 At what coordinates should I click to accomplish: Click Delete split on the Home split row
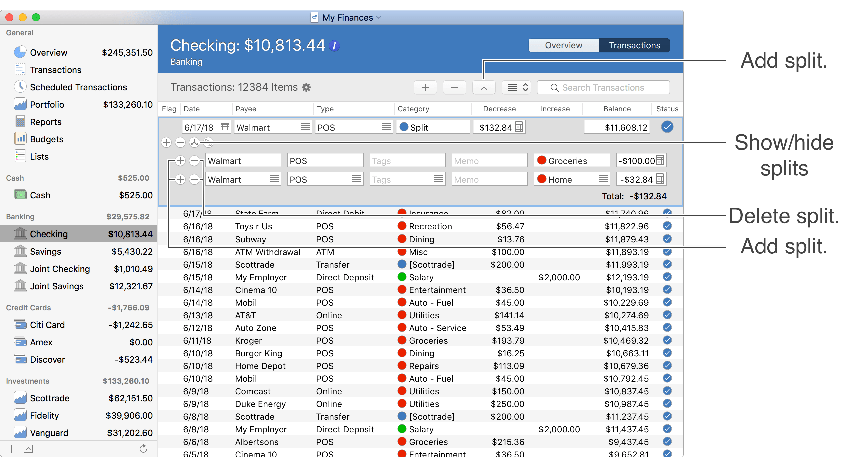tap(196, 179)
